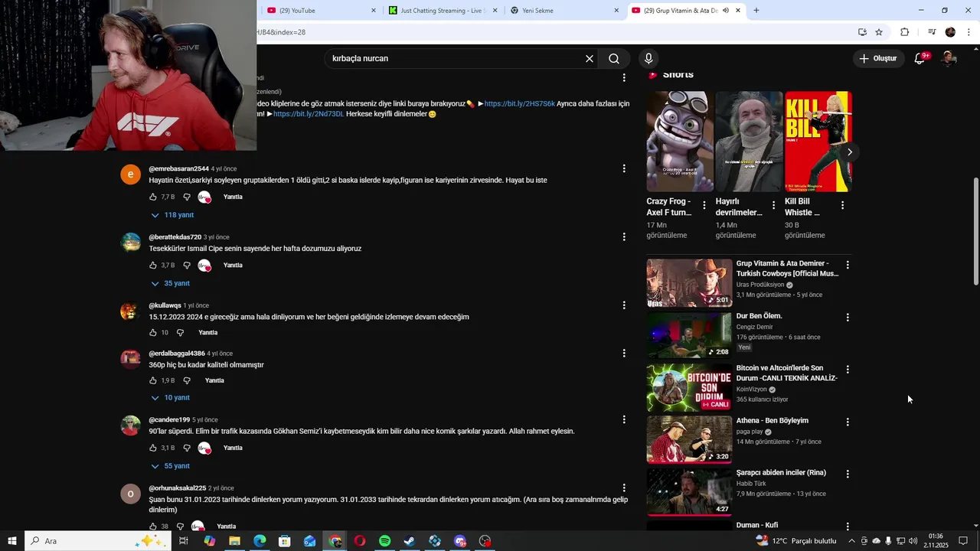Reply to @kullawqs via Yanıtla
The height and width of the screenshot is (551, 980).
(x=208, y=333)
